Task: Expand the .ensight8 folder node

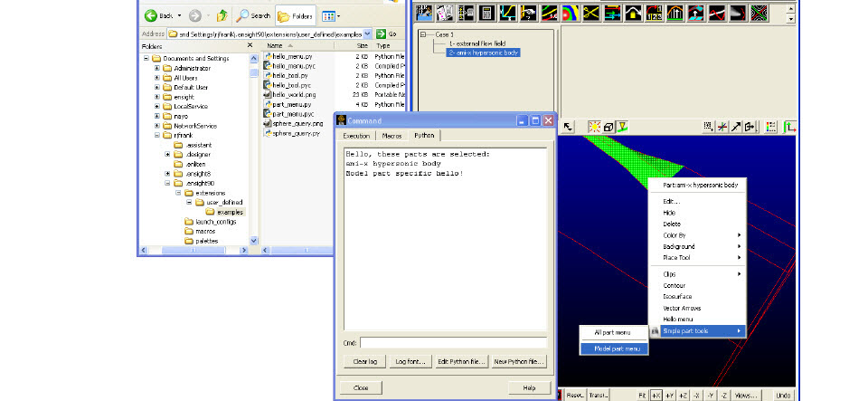Action: coord(168,174)
